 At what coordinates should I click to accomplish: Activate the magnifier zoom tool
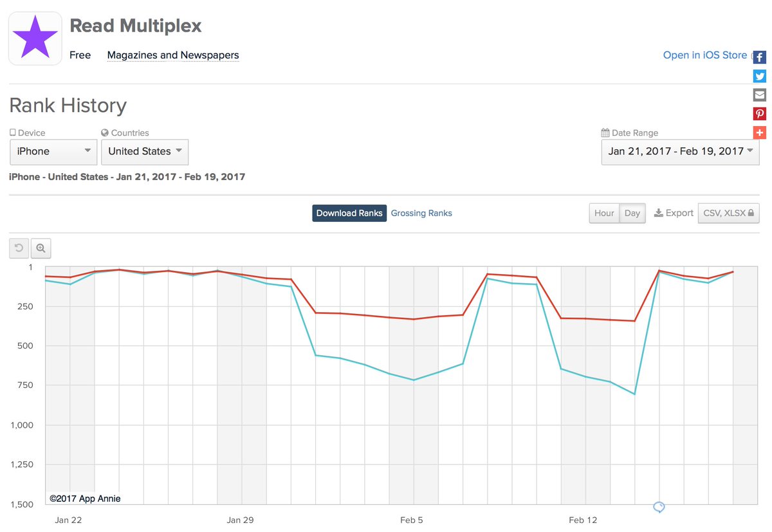(41, 248)
